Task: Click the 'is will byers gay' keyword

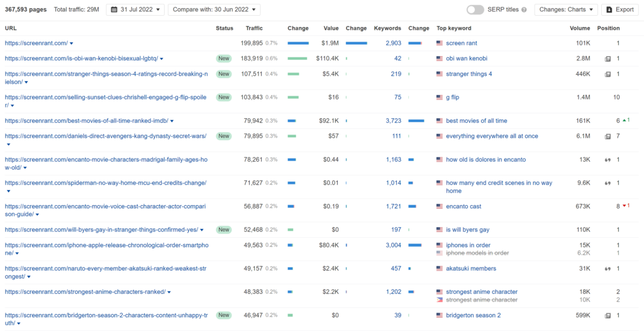Action: [x=468, y=230]
